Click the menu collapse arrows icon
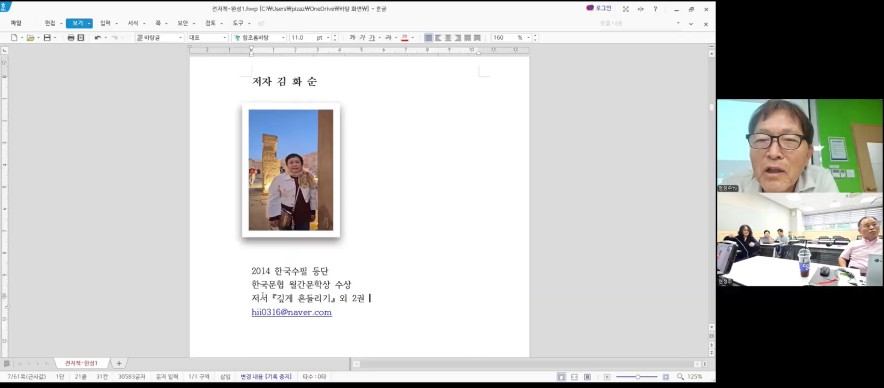The width and height of the screenshot is (884, 388). [640, 9]
